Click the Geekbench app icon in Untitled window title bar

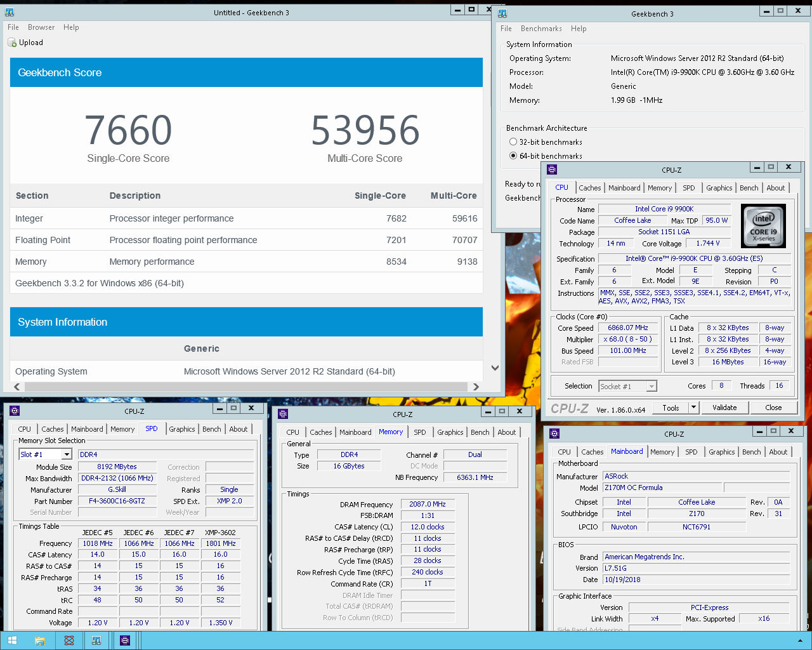(9, 12)
